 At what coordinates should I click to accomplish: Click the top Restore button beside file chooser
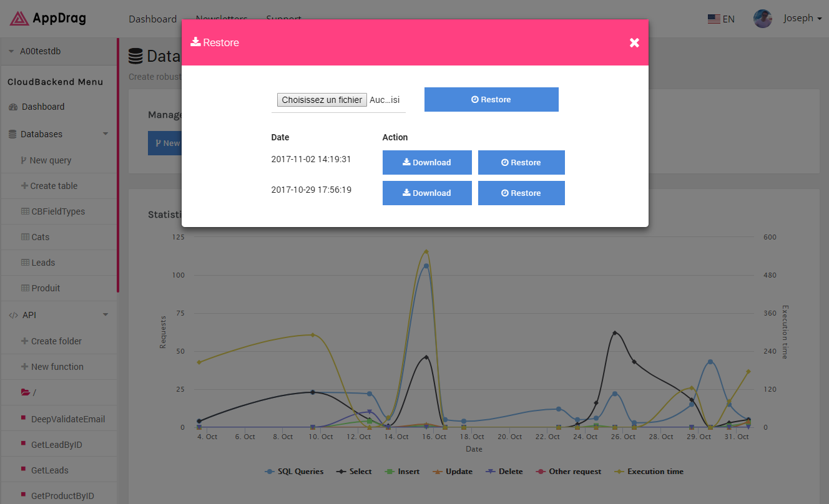[491, 100]
